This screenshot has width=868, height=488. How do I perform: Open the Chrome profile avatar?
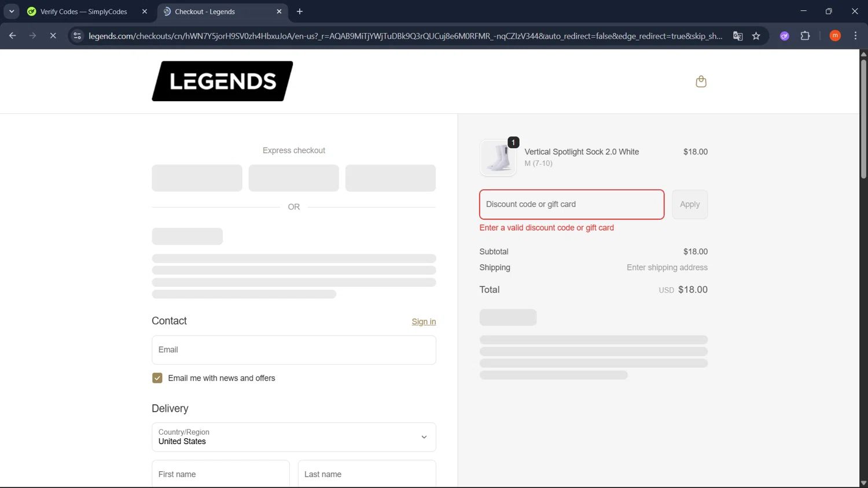[x=835, y=36]
